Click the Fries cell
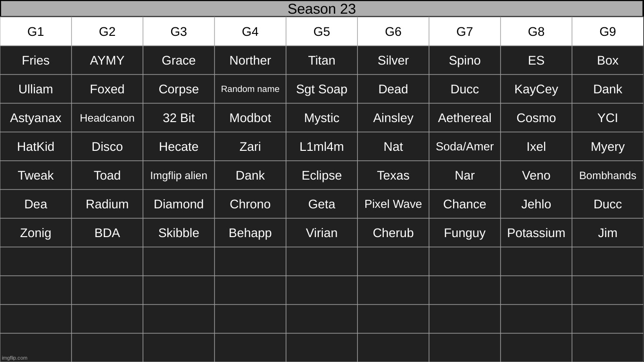 point(36,60)
